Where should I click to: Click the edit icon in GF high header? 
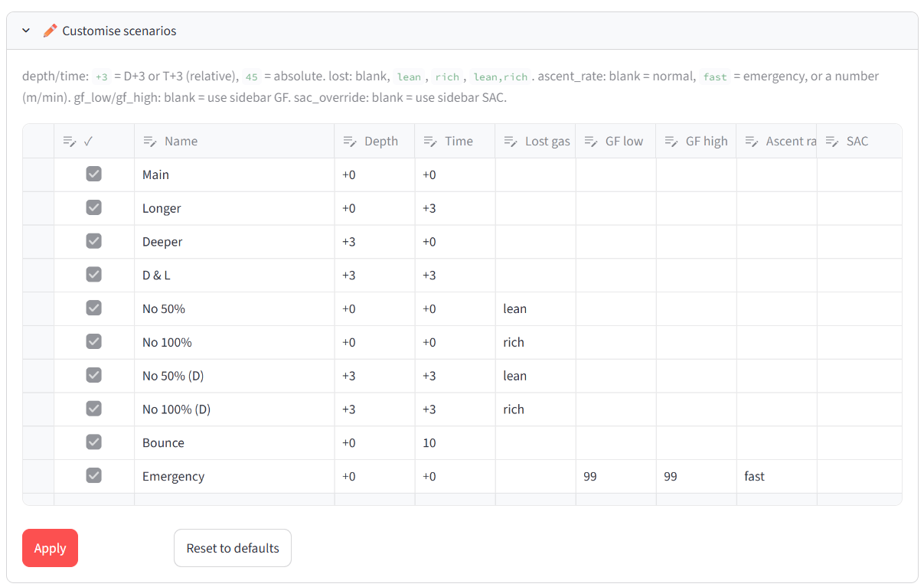671,141
